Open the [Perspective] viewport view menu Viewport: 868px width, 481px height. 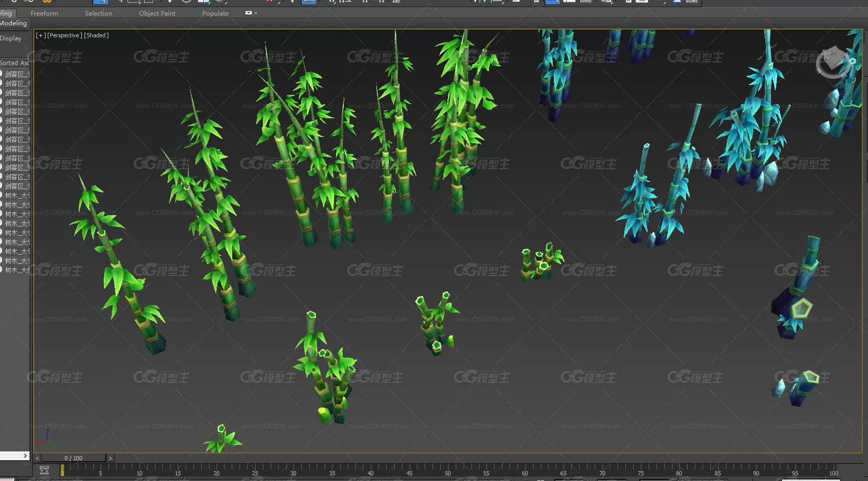pos(64,35)
